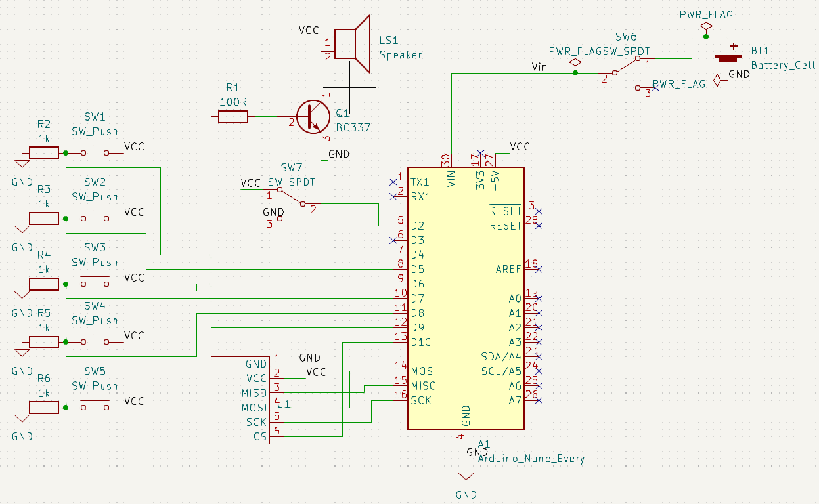
Task: Select the Arduino A1 yellow body
Action: [466, 298]
